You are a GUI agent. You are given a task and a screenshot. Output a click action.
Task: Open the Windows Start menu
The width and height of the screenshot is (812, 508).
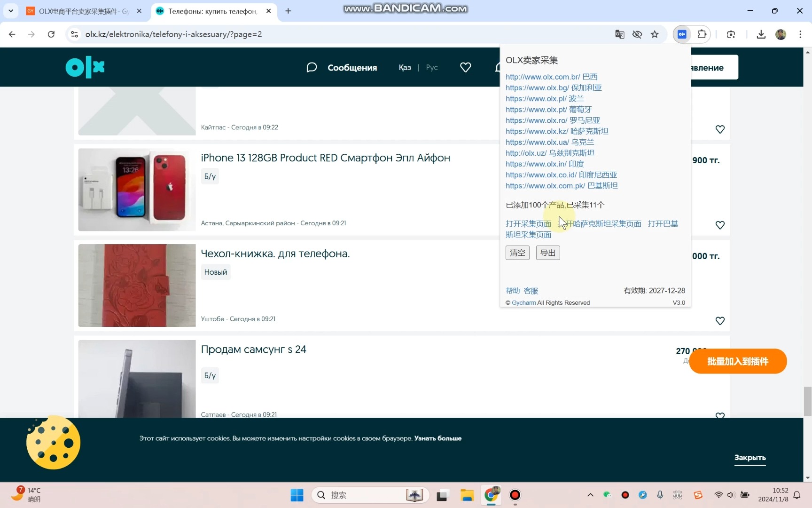[x=297, y=495]
